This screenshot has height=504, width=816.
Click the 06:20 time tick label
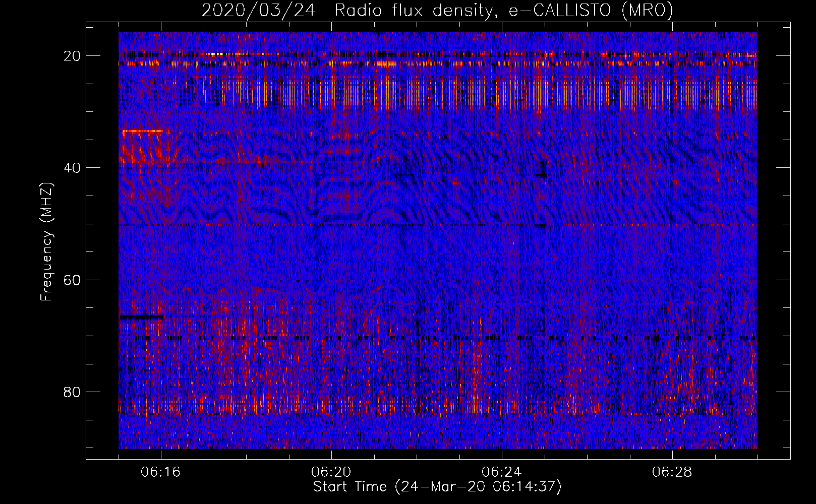(331, 472)
